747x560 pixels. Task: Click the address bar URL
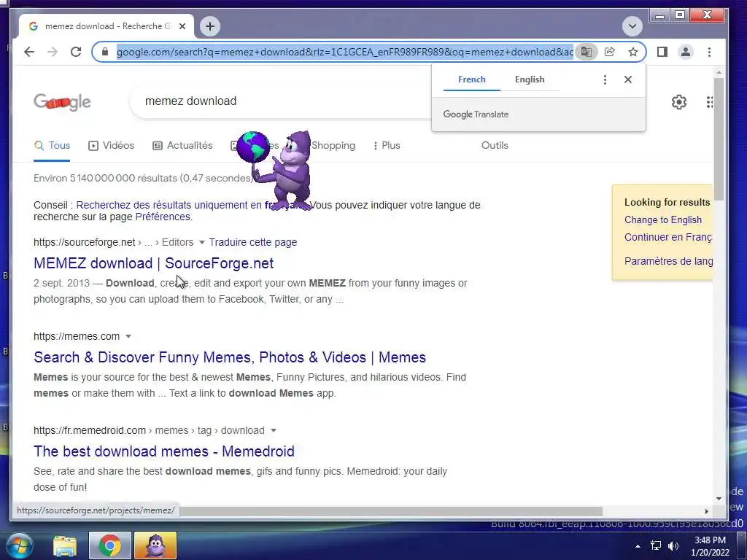pos(345,52)
